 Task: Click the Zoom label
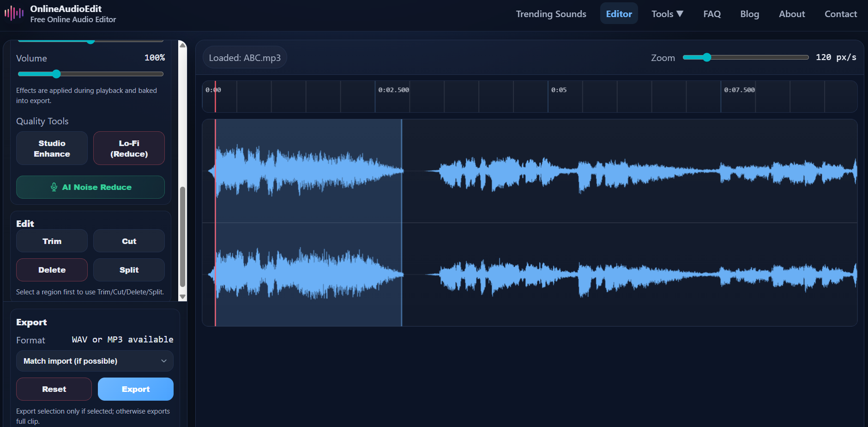[x=663, y=58]
